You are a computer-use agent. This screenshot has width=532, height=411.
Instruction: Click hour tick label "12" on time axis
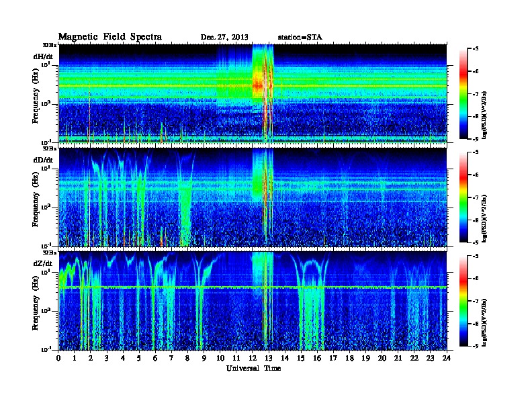tap(253, 358)
